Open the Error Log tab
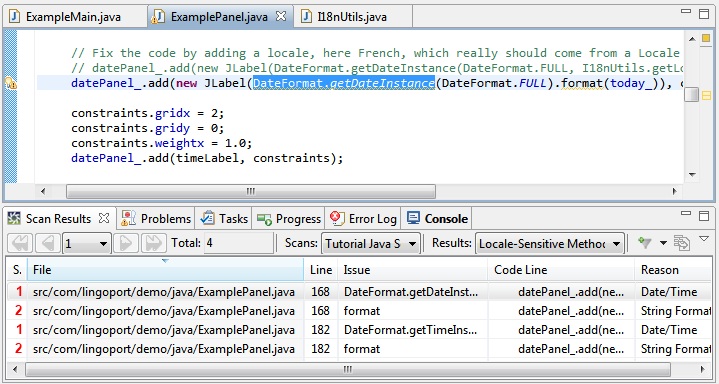 [363, 219]
